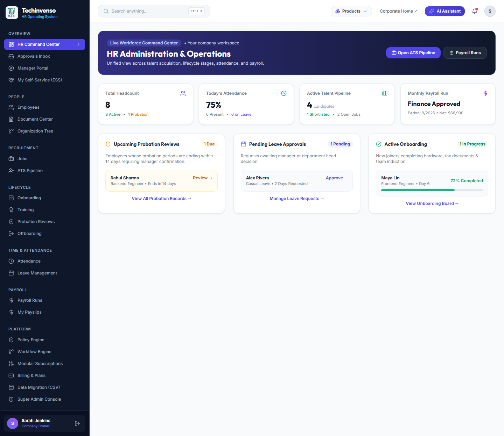Click Employees people icon in sidebar

coord(11,107)
